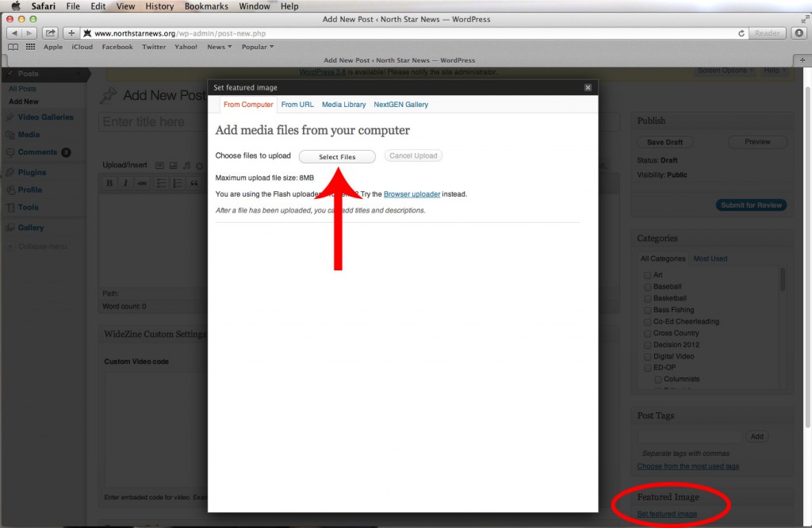Open the Browser uploader link

click(412, 194)
